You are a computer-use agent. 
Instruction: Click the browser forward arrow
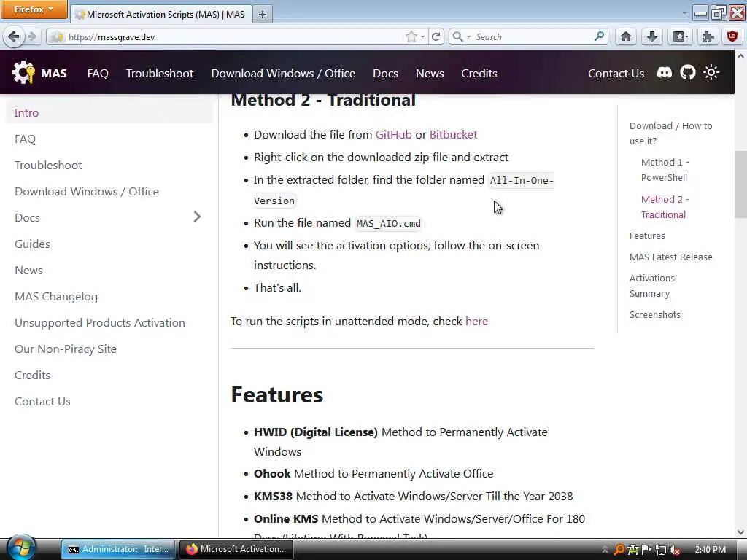[x=32, y=36]
